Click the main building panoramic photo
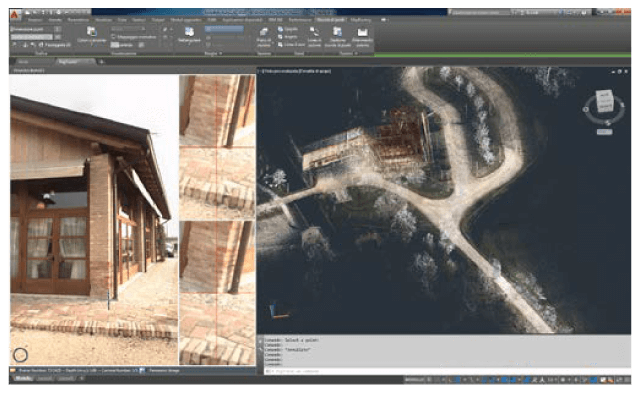Screen dimensions: 640x394 pos(94,220)
